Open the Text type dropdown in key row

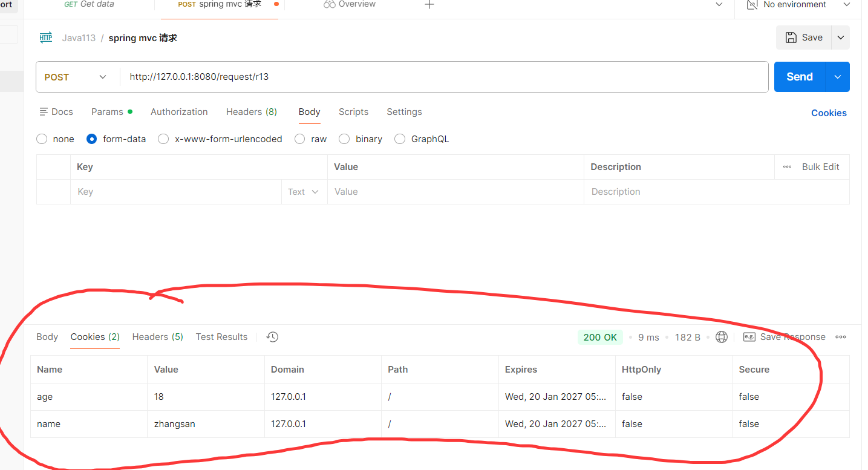[304, 192]
